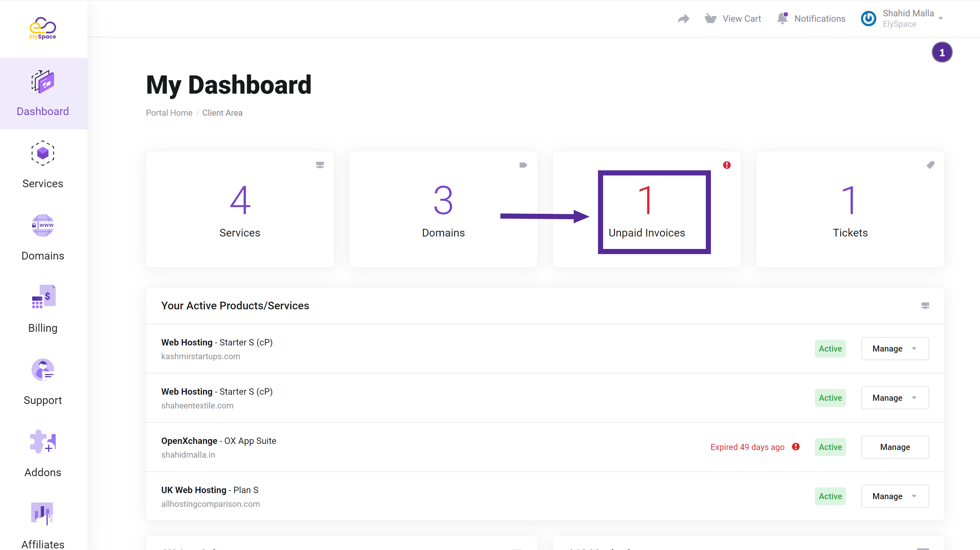The height and width of the screenshot is (550, 980).
Task: Click the notification badge number 1
Action: pos(941,52)
